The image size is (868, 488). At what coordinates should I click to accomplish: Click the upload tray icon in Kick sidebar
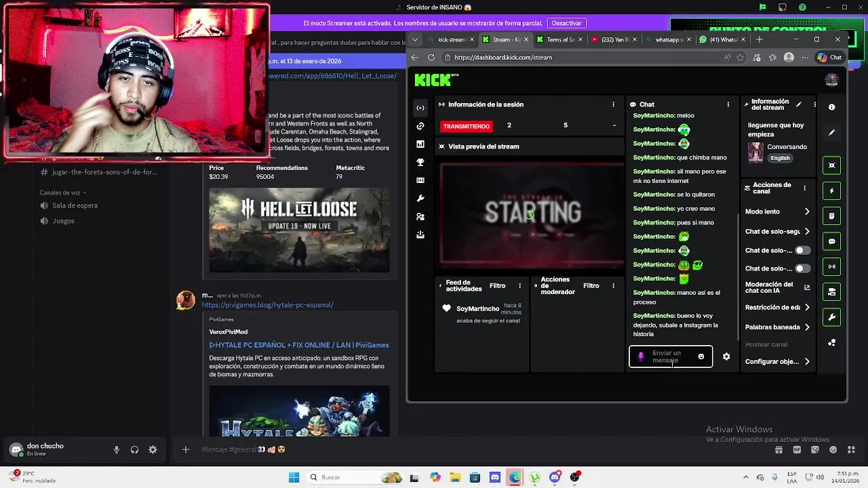[420, 235]
